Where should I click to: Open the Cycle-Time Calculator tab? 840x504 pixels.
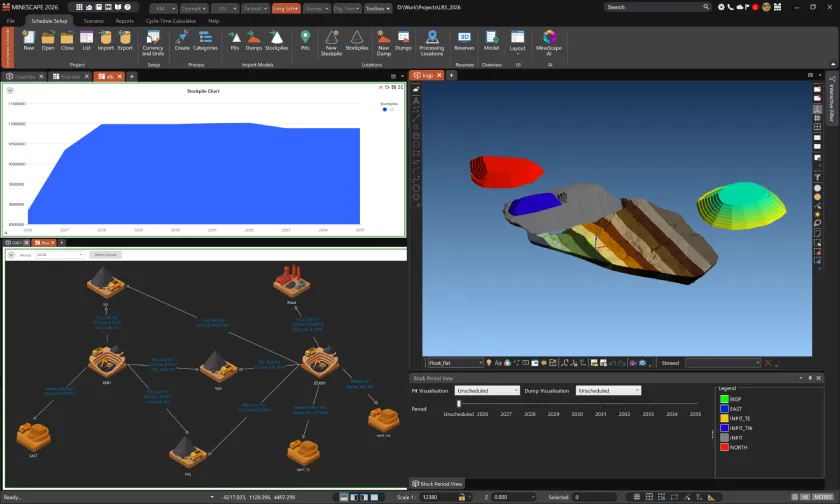pyautogui.click(x=171, y=21)
